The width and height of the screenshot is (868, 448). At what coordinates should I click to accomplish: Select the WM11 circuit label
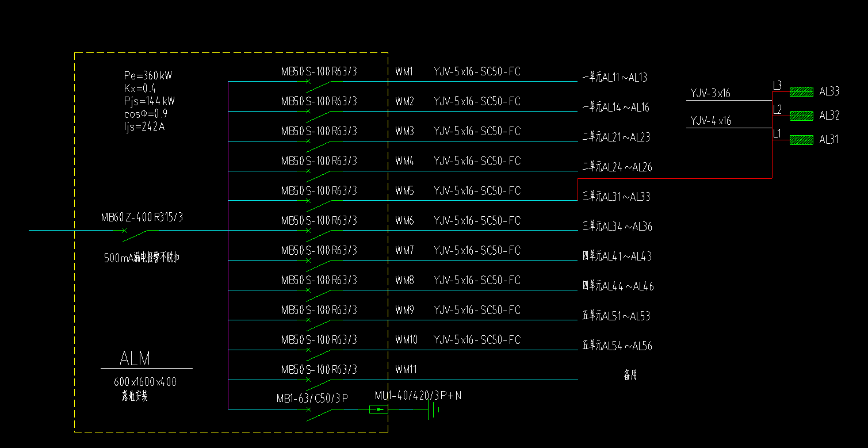(x=406, y=370)
